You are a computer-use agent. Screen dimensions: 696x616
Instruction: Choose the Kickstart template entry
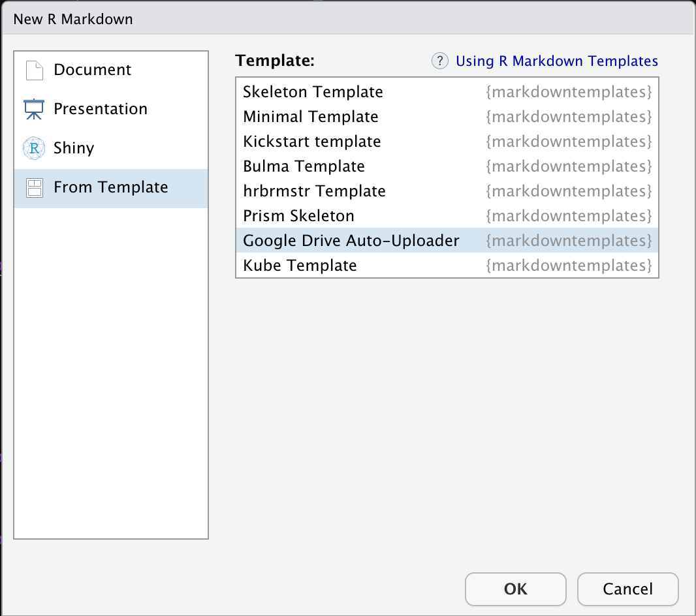(312, 142)
